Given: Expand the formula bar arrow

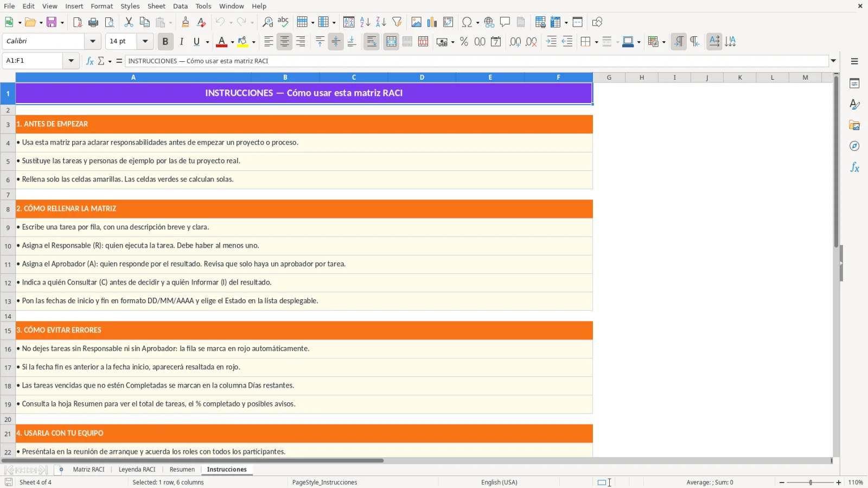Looking at the screenshot, I should (834, 61).
